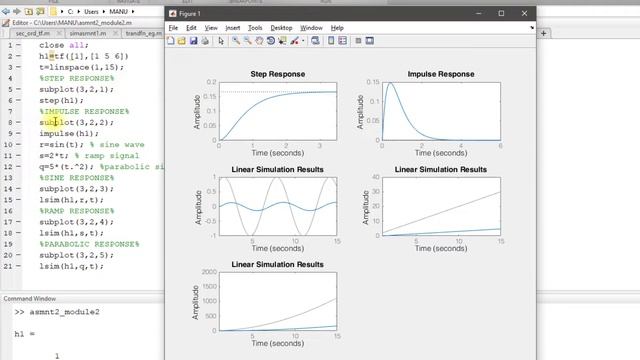640x360 pixels.
Task: Expand the arrow after MANU in path
Action: click(x=133, y=11)
